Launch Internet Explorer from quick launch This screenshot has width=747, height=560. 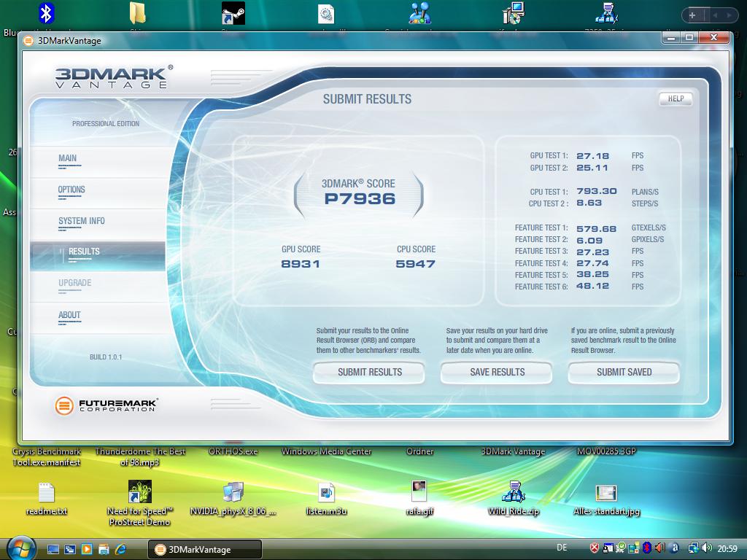coord(121,550)
